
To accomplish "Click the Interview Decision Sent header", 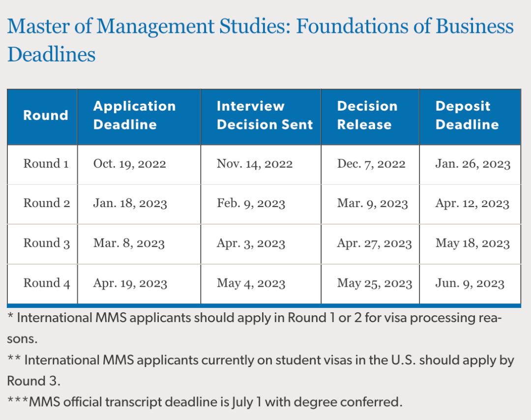I will [x=265, y=116].
